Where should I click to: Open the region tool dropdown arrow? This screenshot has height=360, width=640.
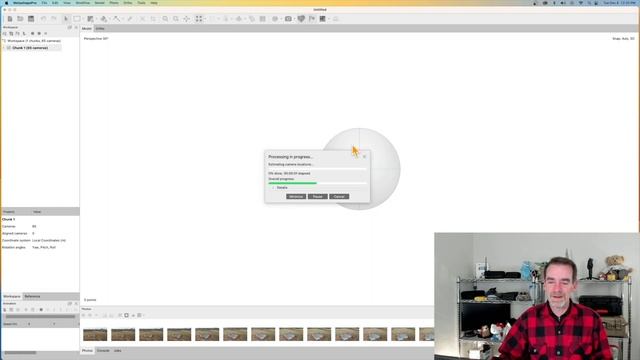click(x=96, y=19)
